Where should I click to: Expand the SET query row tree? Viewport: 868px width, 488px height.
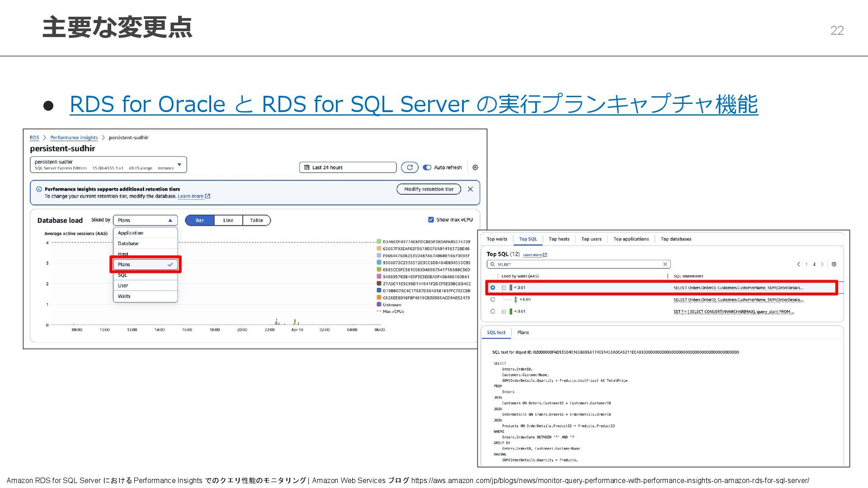504,312
